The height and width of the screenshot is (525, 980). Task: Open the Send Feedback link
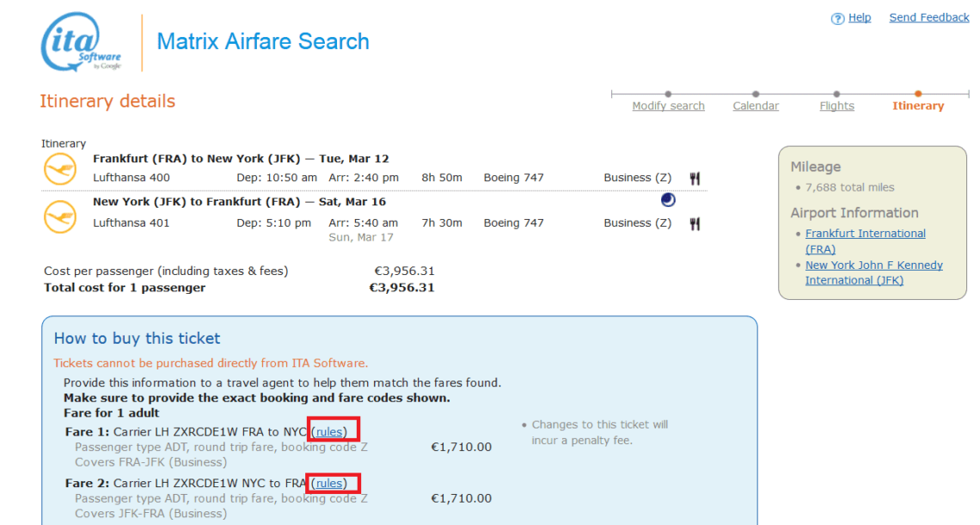tap(928, 17)
